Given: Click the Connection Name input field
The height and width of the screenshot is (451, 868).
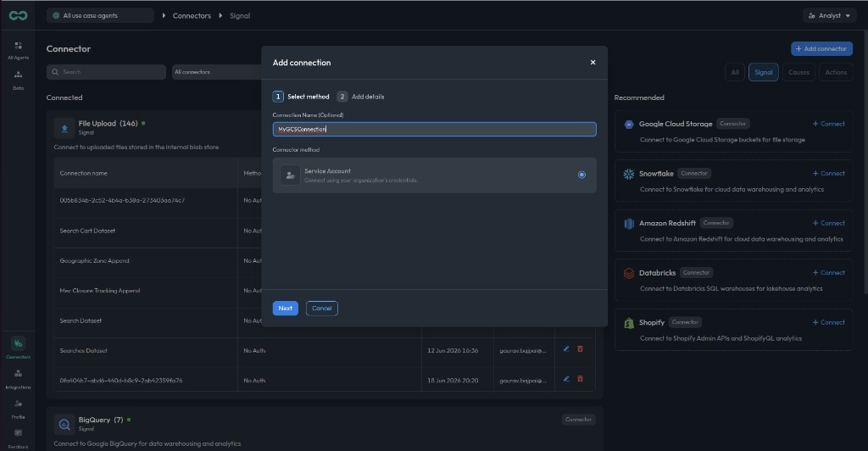Looking at the screenshot, I should click(x=435, y=129).
